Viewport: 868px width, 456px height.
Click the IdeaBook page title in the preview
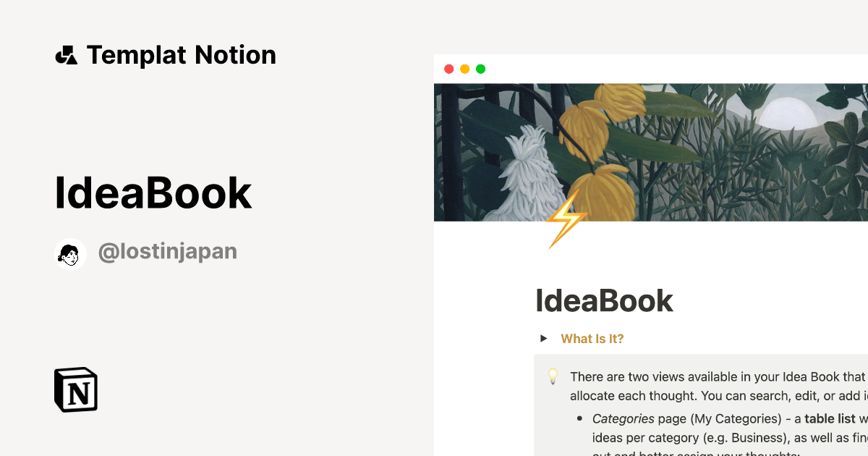pos(604,300)
